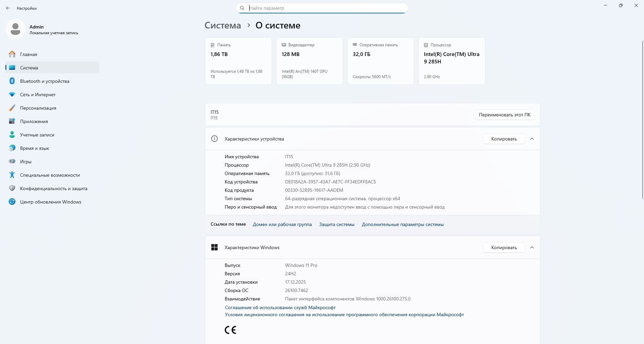Click the CPU icon on Процессор card
The height and width of the screenshot is (344, 644).
pos(426,45)
